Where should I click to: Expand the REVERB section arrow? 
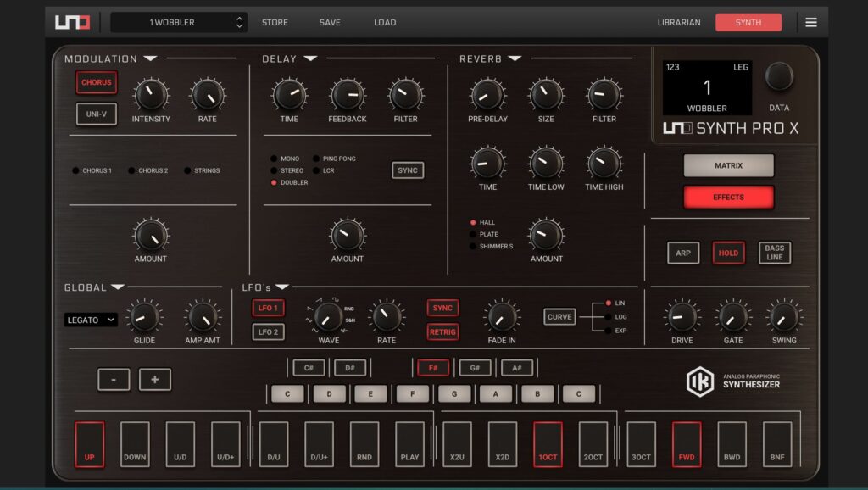click(515, 58)
